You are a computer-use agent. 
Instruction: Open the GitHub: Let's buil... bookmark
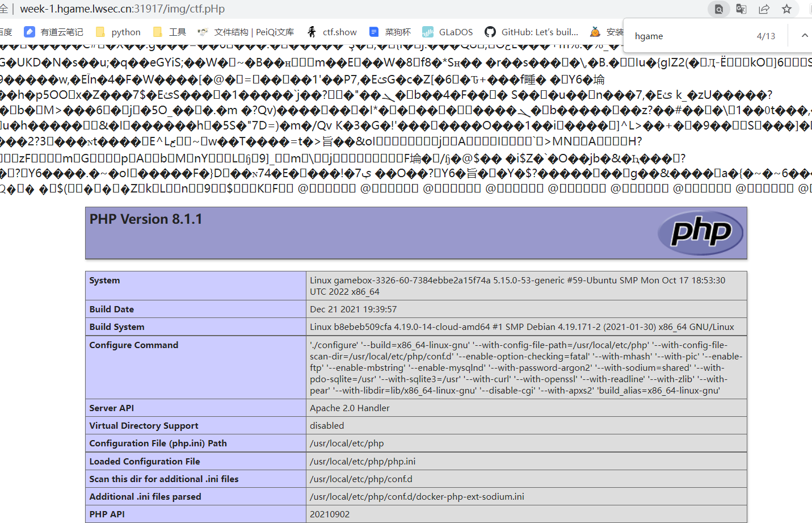coord(532,32)
